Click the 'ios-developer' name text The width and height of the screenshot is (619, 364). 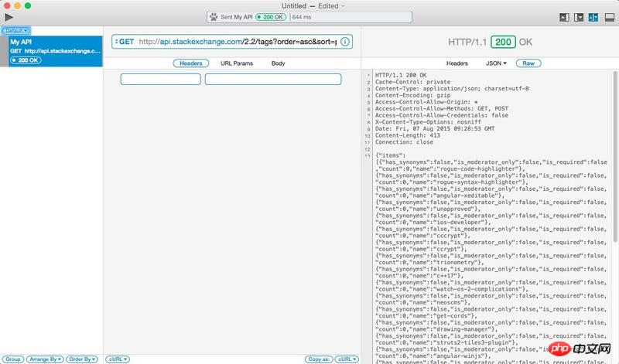pyautogui.click(x=461, y=223)
